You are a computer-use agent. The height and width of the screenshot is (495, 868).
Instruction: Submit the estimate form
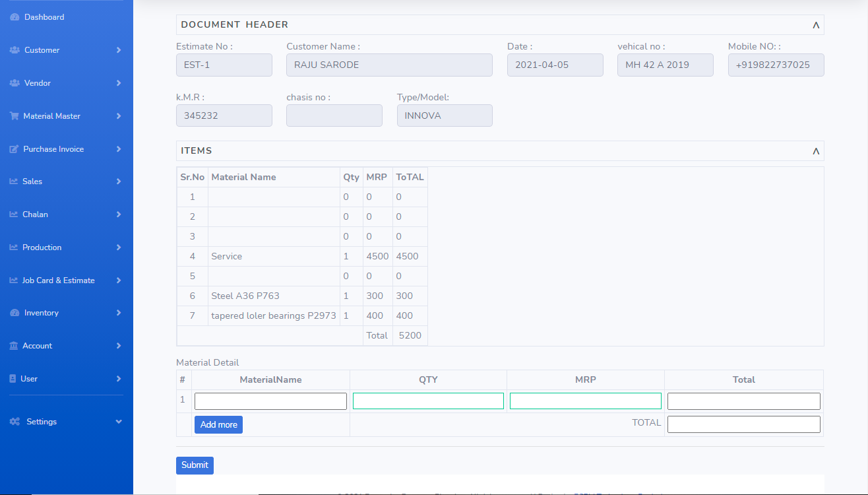[195, 465]
